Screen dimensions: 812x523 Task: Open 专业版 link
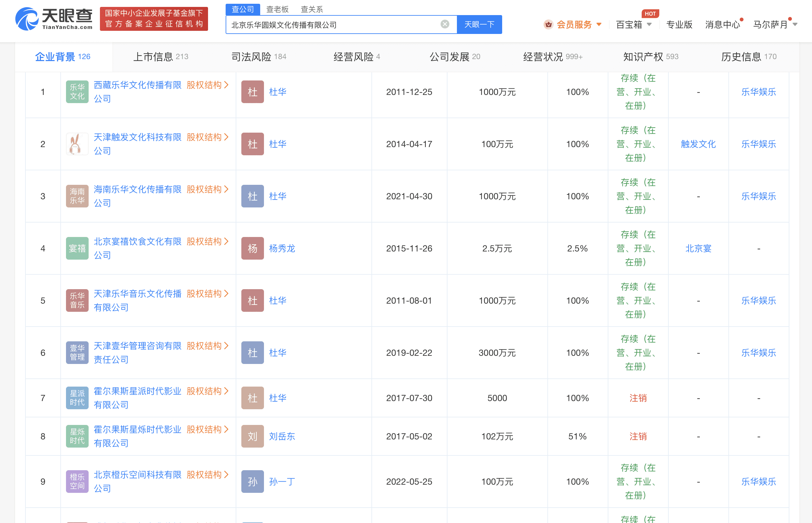pos(679,25)
